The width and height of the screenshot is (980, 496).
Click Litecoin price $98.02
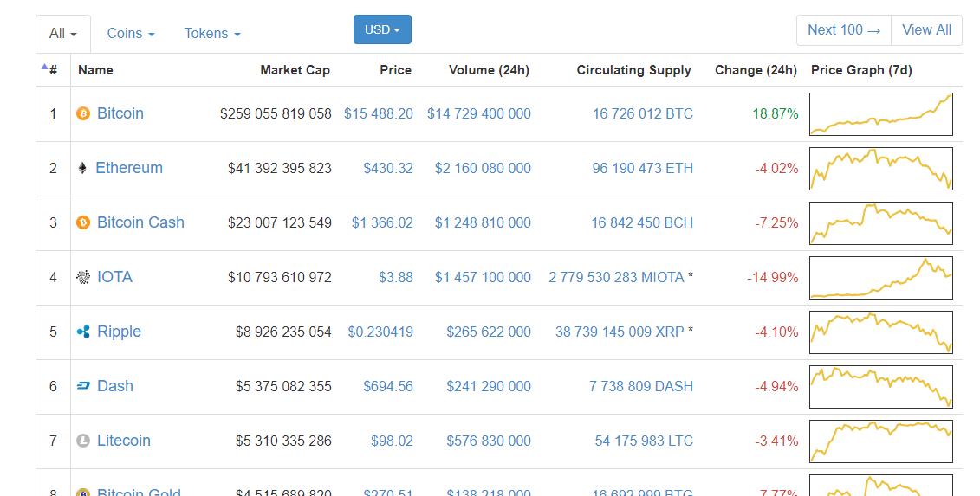pyautogui.click(x=392, y=441)
